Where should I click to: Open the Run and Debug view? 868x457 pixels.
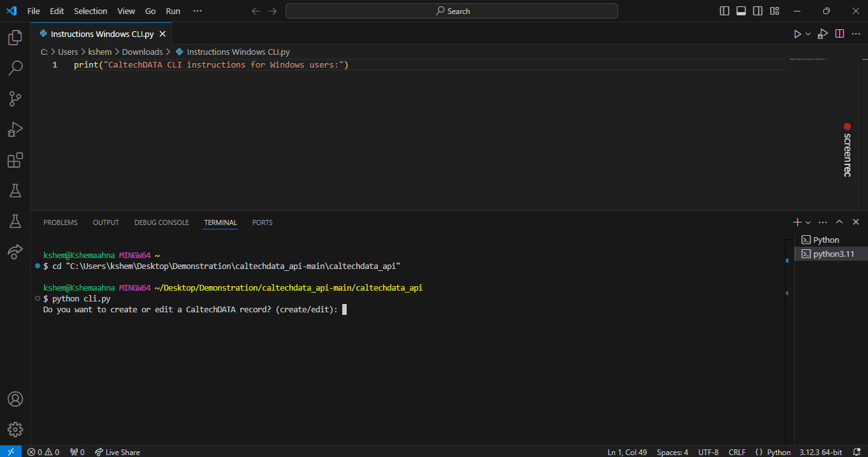click(15, 129)
